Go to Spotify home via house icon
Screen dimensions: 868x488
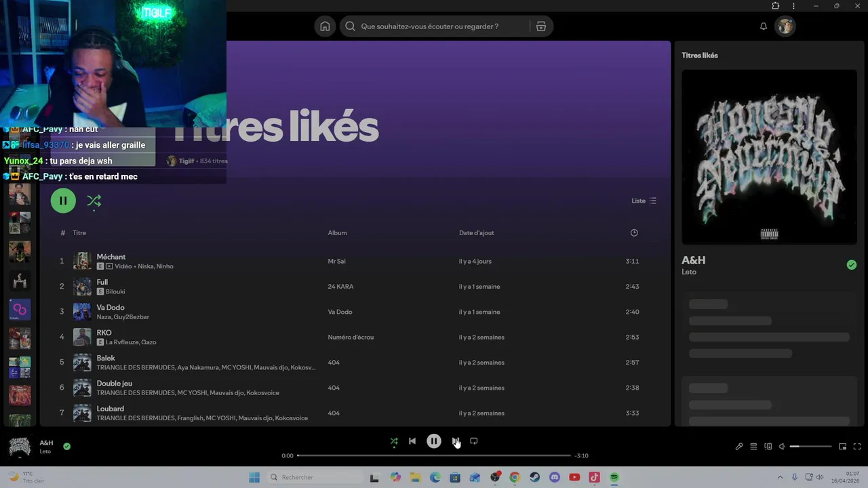click(x=325, y=26)
